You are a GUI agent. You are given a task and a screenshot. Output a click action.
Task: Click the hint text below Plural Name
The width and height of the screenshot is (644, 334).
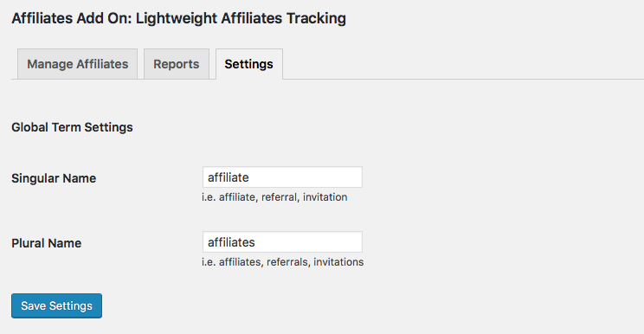[x=282, y=262]
